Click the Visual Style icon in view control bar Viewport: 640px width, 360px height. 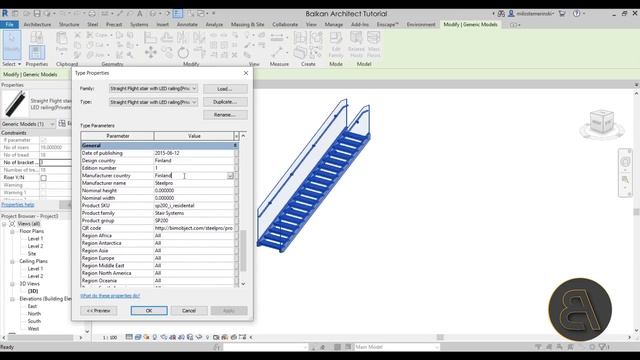[x=138, y=337]
